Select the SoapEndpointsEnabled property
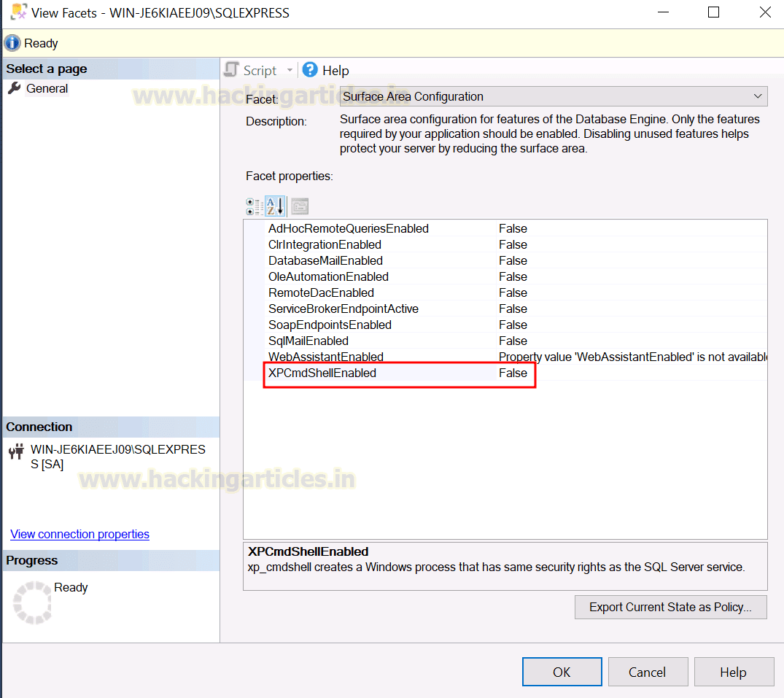 coord(330,325)
